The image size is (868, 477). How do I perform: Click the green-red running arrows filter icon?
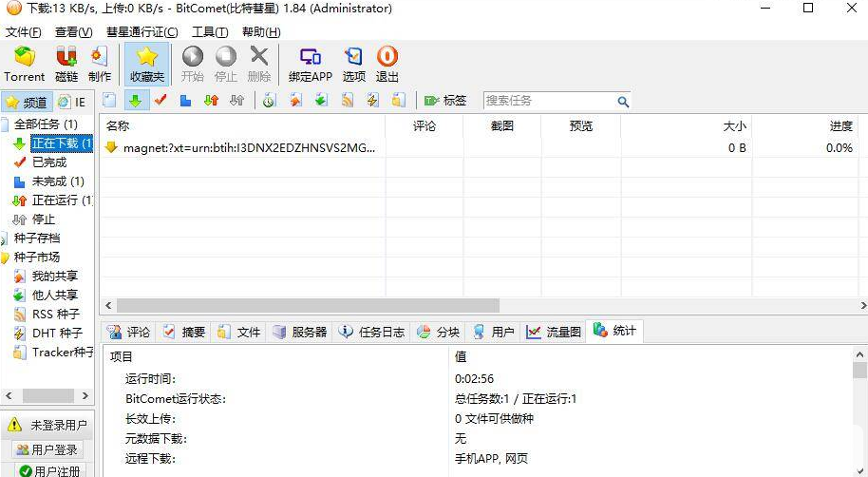(x=211, y=101)
